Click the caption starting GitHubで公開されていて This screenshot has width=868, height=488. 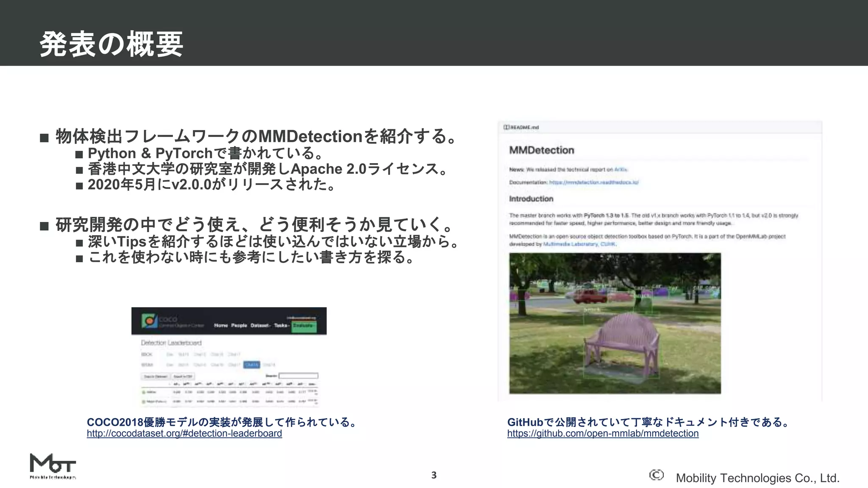tap(649, 422)
